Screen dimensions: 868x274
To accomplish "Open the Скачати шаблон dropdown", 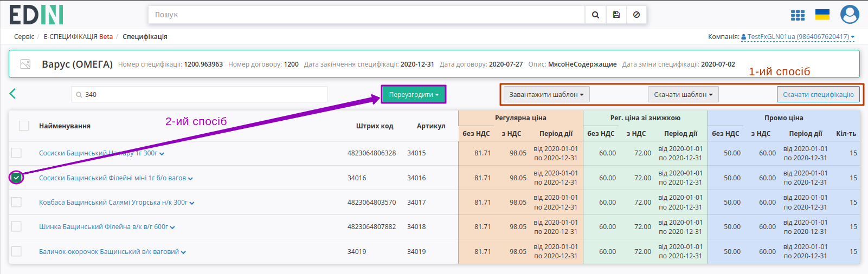I will pos(683,94).
